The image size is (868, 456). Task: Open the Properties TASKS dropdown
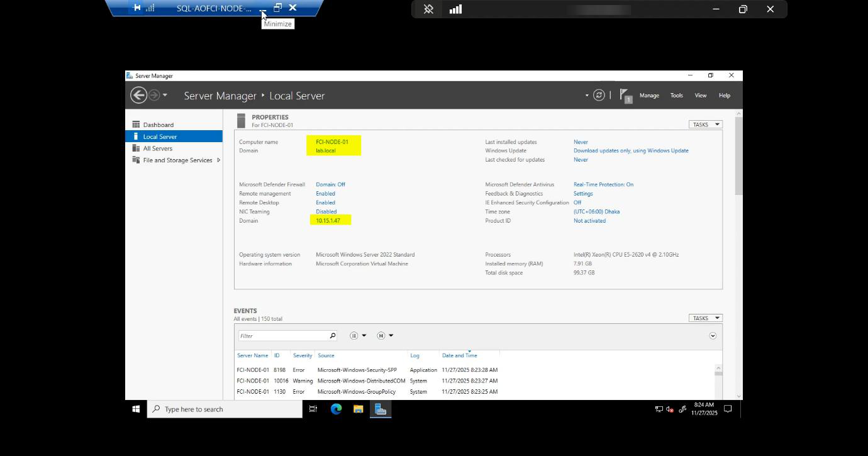[x=705, y=125]
